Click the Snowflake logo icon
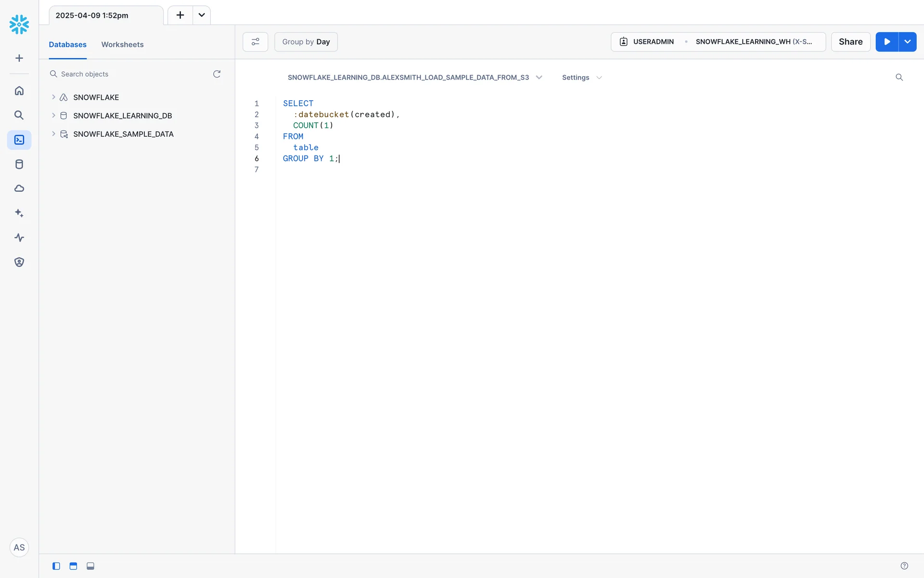924x578 pixels. point(19,24)
